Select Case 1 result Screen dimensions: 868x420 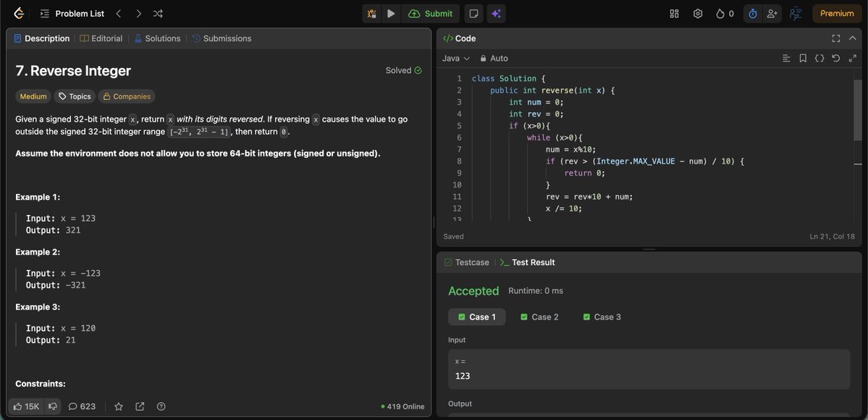pyautogui.click(x=476, y=317)
